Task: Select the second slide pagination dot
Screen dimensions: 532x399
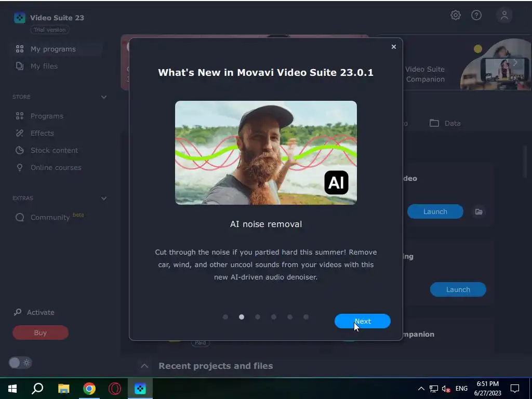Action: 242,317
